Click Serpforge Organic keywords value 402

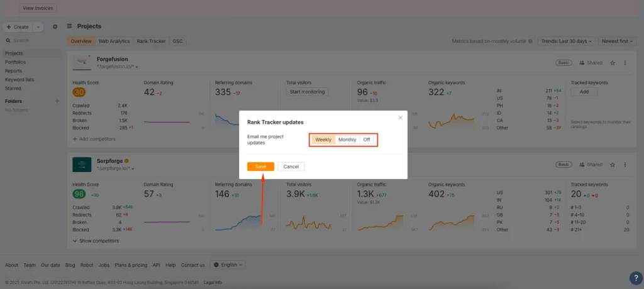436,194
